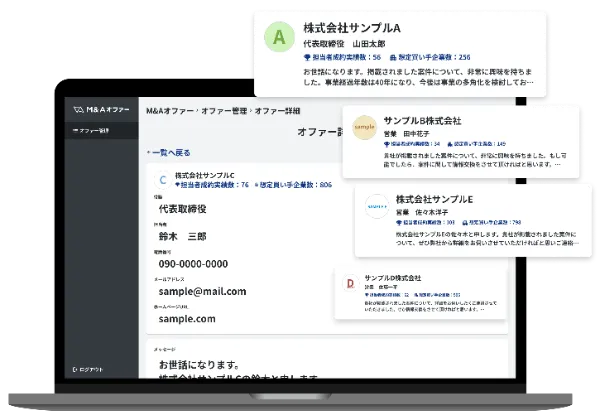Screen dimensions: 600x415
Task: Click the M&Aオファー logo in sidebar
Action: 101,110
